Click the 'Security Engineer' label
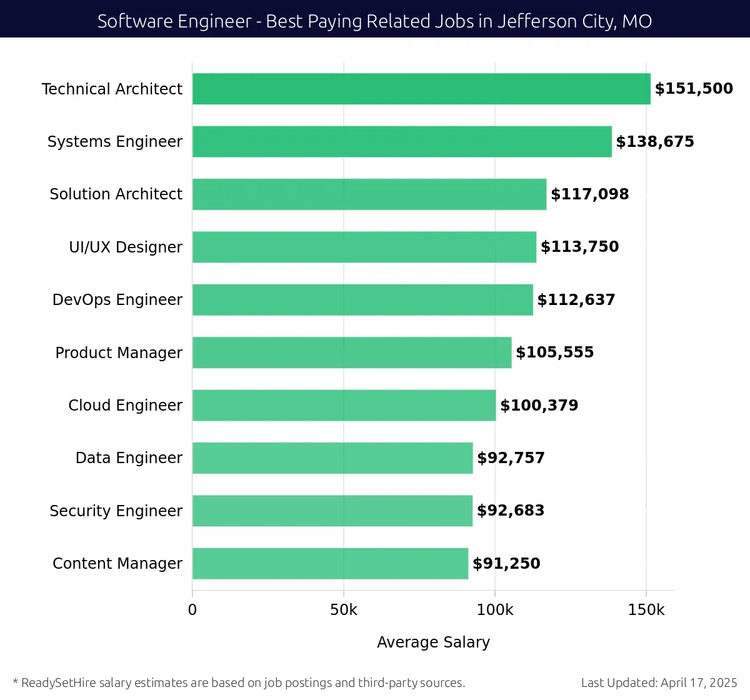The width and height of the screenshot is (750, 700). [116, 511]
